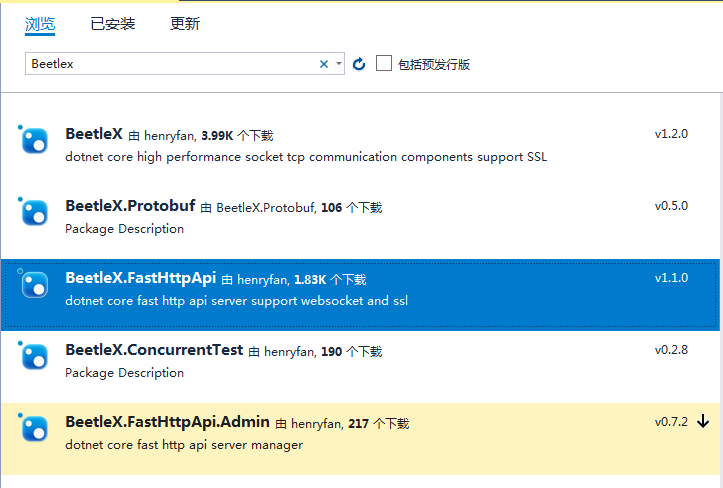Expand the search box dropdown arrow
Screen dimensions: 723x488
coord(339,64)
